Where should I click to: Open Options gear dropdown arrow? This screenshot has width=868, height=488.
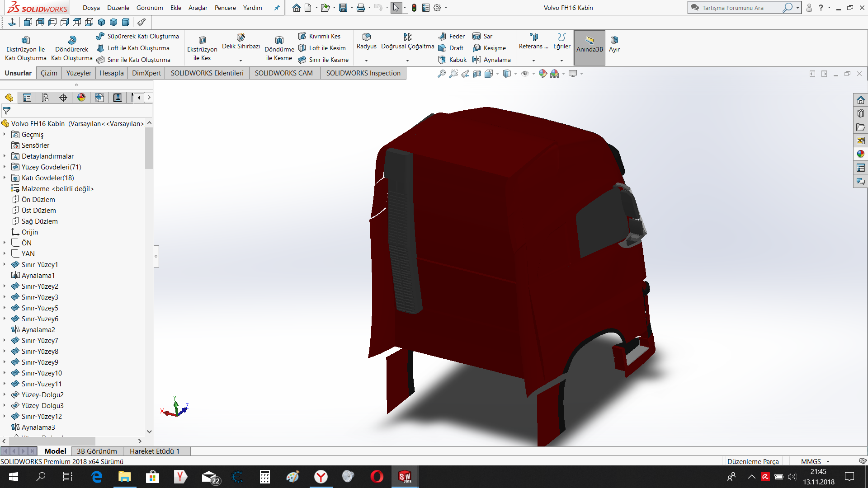(x=446, y=8)
